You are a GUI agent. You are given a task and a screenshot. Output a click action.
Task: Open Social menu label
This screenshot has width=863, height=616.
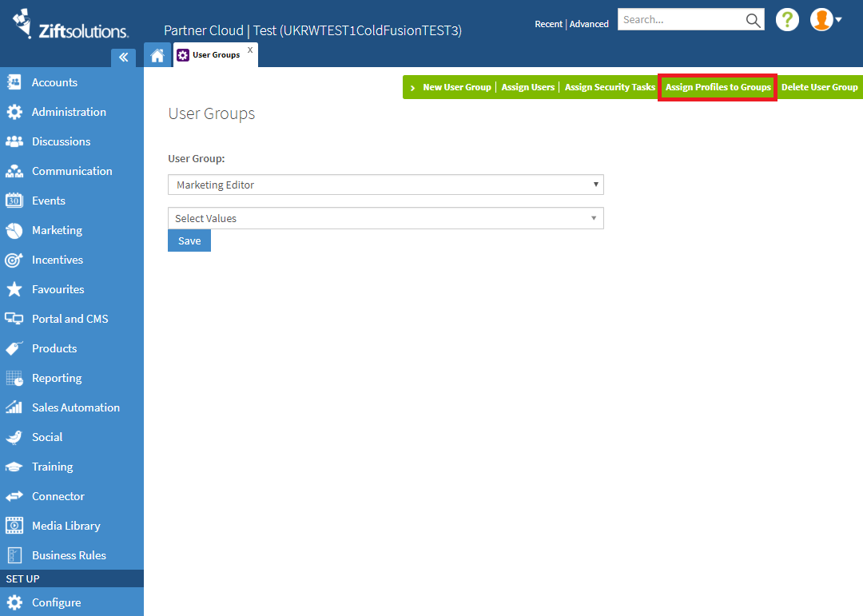47,437
